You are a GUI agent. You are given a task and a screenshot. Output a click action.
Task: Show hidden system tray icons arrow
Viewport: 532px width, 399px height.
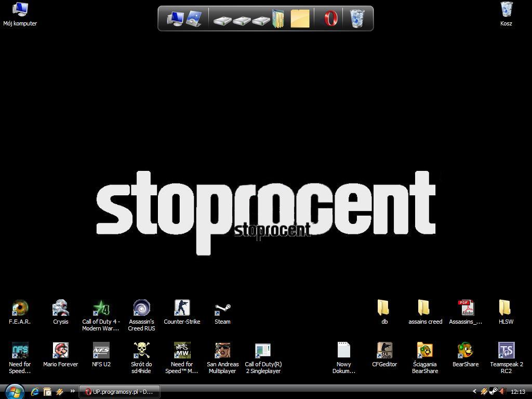[x=474, y=392]
